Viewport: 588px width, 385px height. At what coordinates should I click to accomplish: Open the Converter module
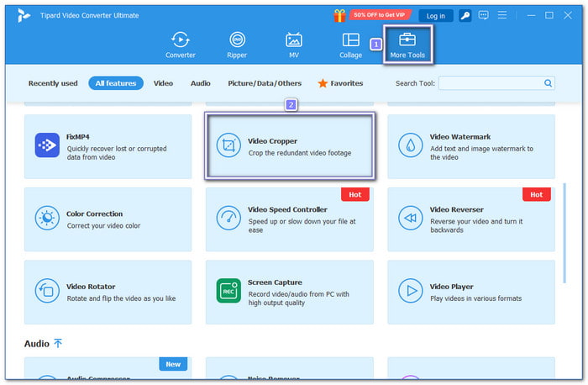[180, 45]
